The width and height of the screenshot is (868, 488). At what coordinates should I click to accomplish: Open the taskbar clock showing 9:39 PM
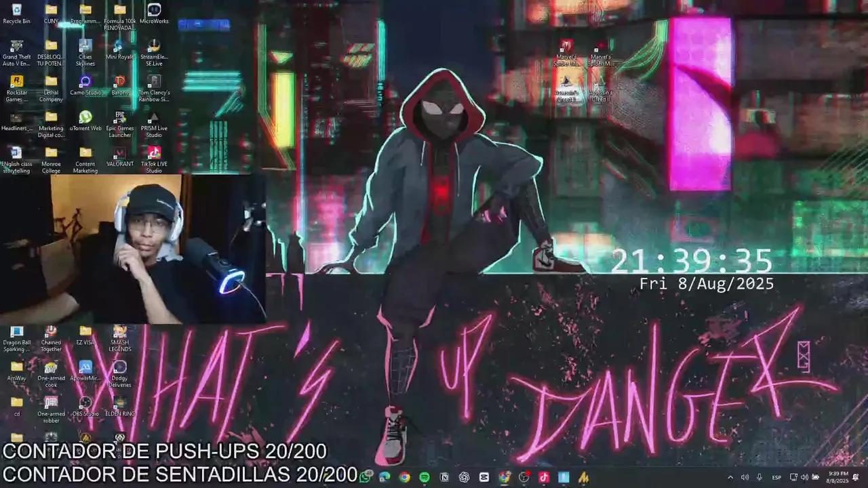tap(838, 477)
